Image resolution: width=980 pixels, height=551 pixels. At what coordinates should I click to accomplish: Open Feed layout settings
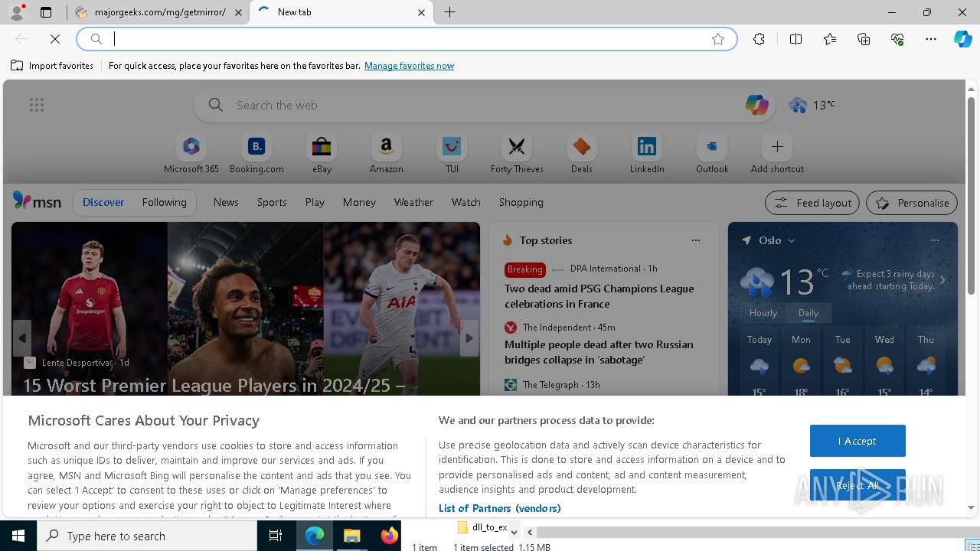tap(812, 203)
